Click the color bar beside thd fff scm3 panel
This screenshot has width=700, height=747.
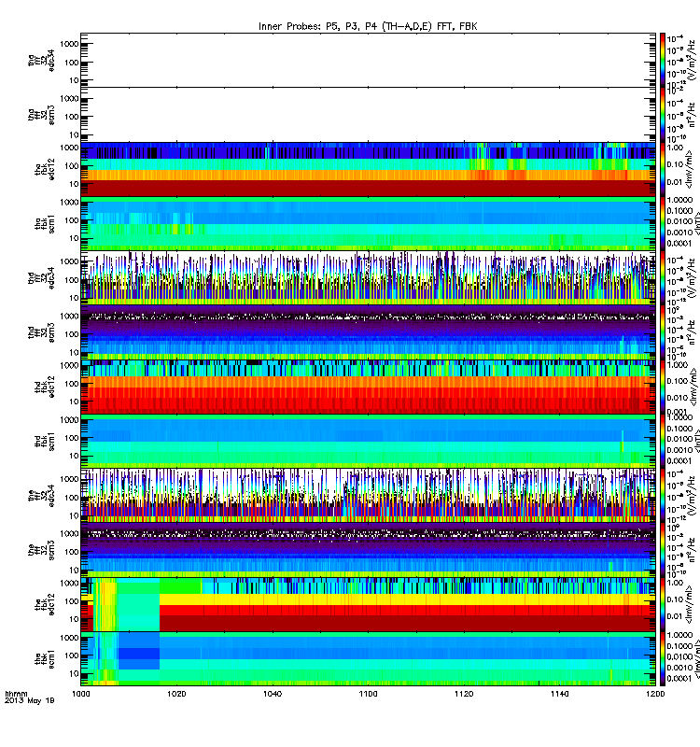click(663, 332)
